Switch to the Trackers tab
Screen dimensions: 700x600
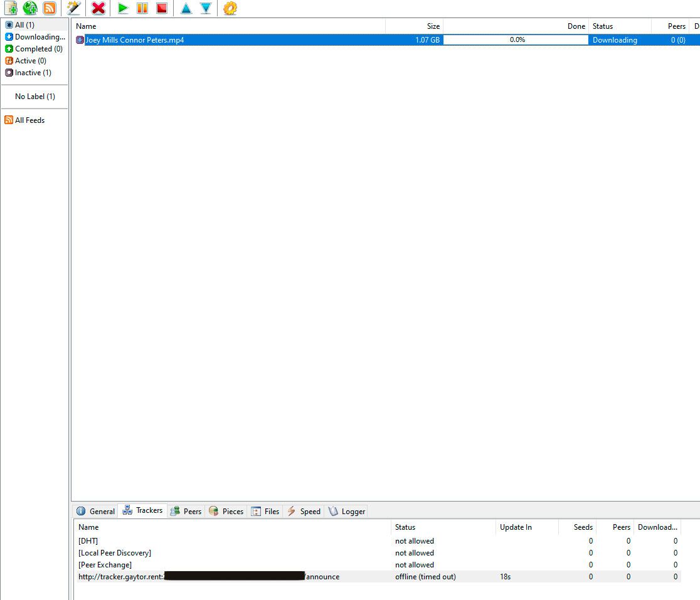tap(142, 510)
